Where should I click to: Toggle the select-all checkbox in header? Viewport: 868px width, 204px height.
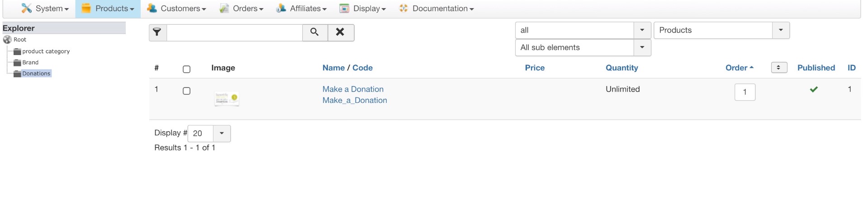pyautogui.click(x=186, y=69)
